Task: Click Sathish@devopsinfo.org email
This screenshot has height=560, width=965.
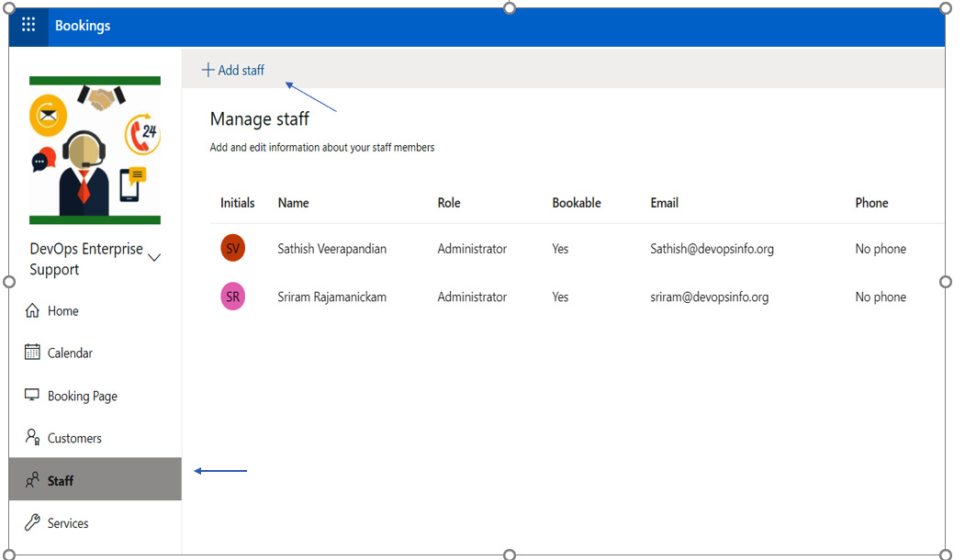Action: point(713,249)
